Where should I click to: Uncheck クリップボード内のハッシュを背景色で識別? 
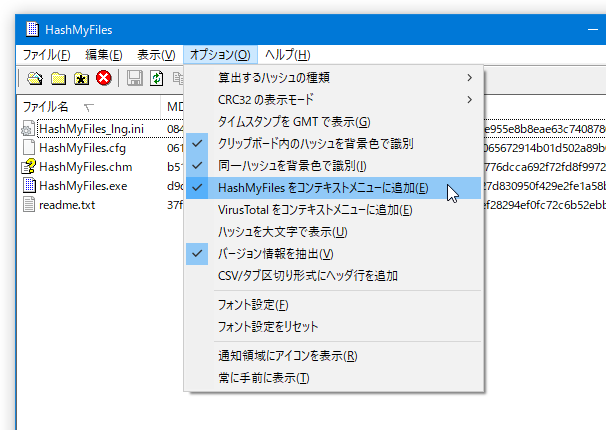pos(334,144)
